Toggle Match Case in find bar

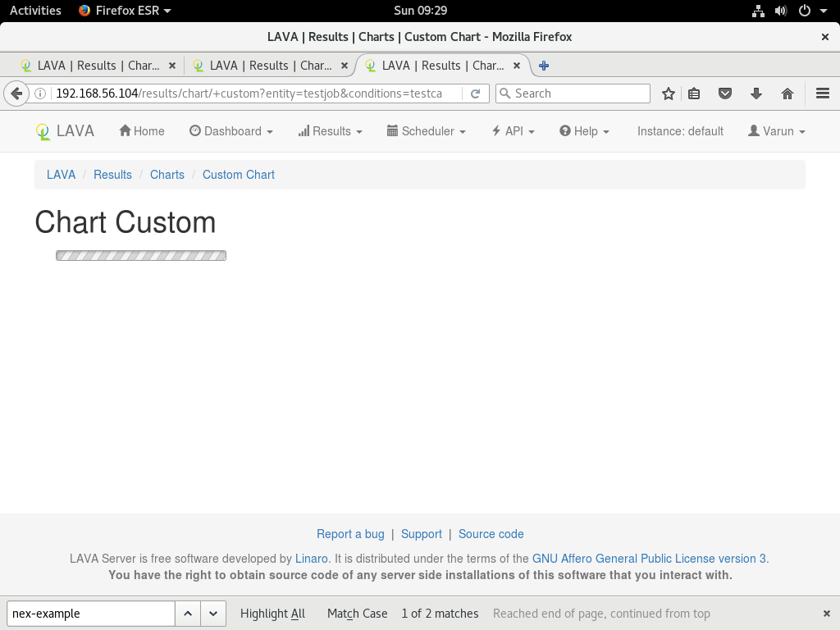pyautogui.click(x=357, y=614)
